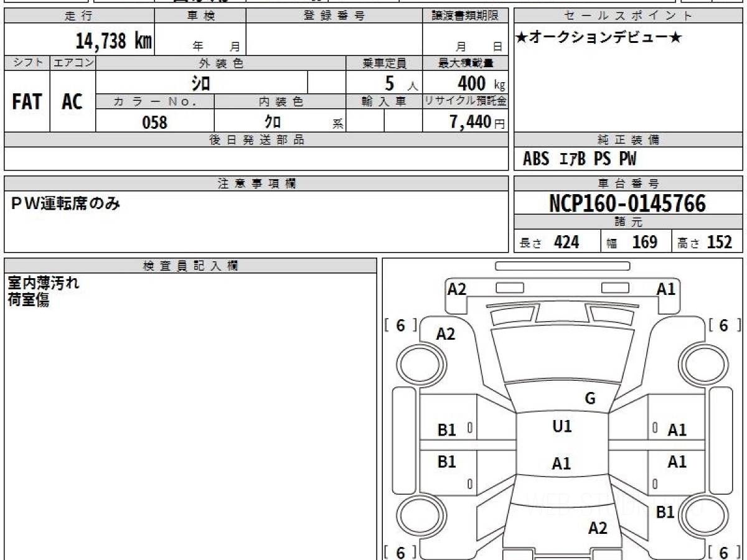Viewport: 747px width, 560px height.
Task: Click chassis number NCP160-0145766
Action: [x=627, y=203]
